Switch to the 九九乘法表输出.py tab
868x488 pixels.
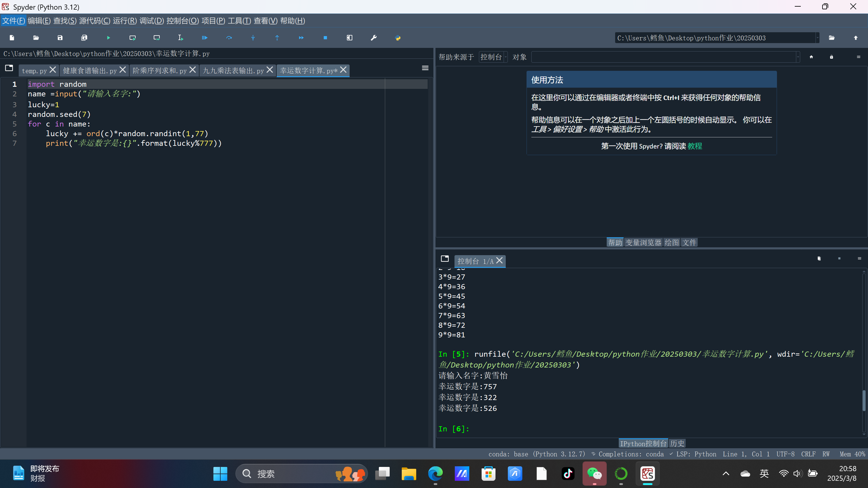click(x=233, y=71)
